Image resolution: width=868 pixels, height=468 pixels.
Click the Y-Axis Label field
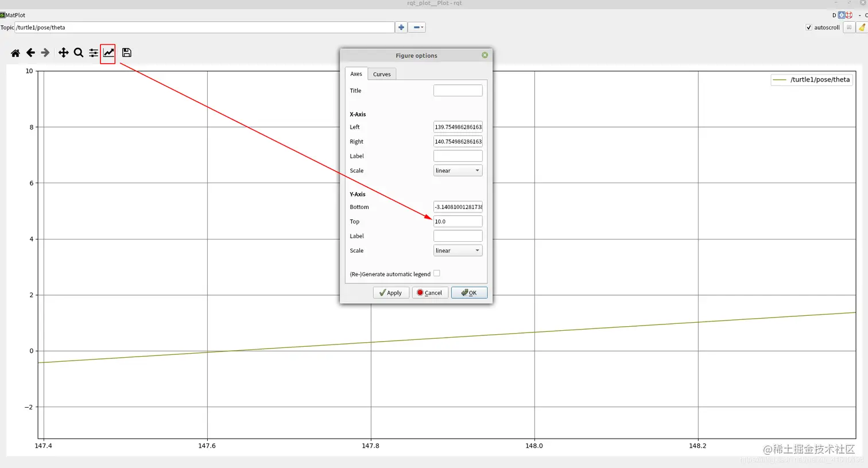pyautogui.click(x=458, y=236)
